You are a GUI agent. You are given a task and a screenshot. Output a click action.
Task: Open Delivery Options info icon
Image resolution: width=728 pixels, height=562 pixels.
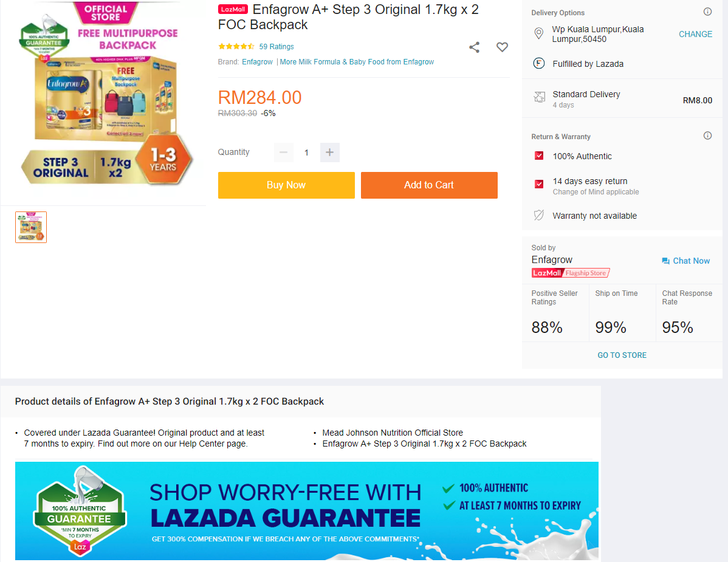[707, 12]
